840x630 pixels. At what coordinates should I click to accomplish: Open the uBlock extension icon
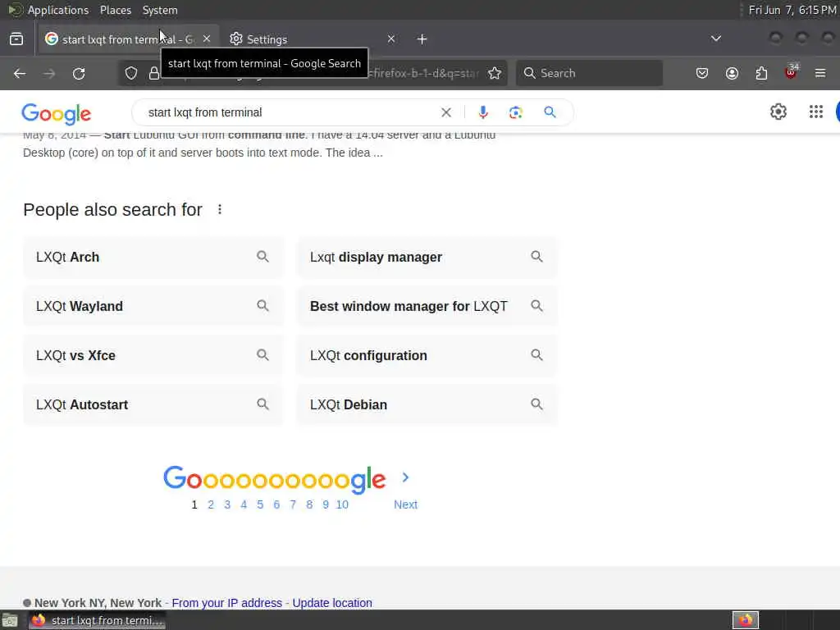(791, 72)
